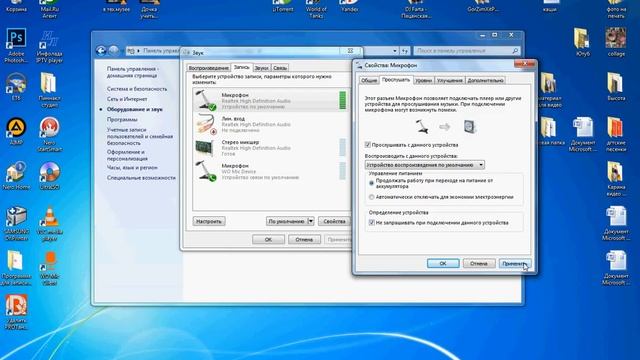Open the AIMP player desktop icon
The width and height of the screenshot is (640, 360).
16,131
